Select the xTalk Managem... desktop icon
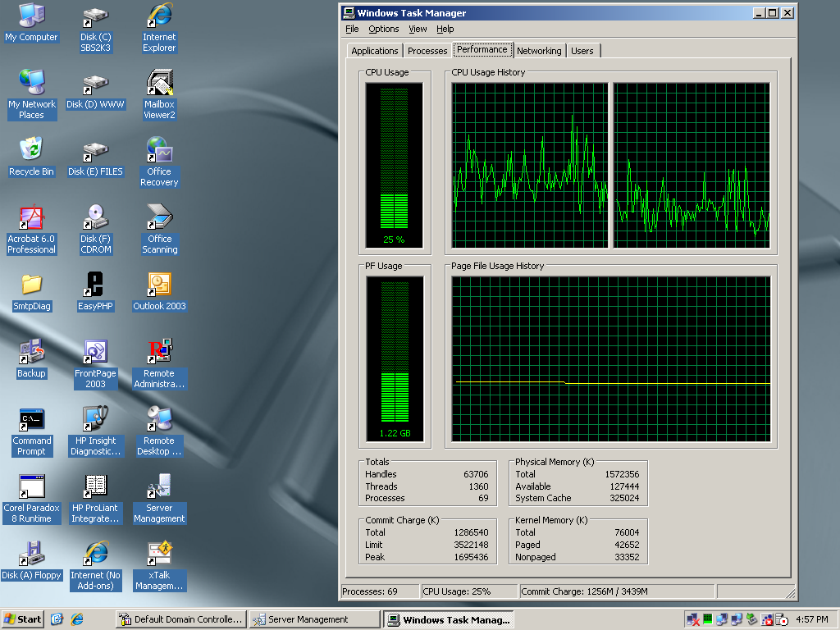The width and height of the screenshot is (840, 630). coord(159,566)
